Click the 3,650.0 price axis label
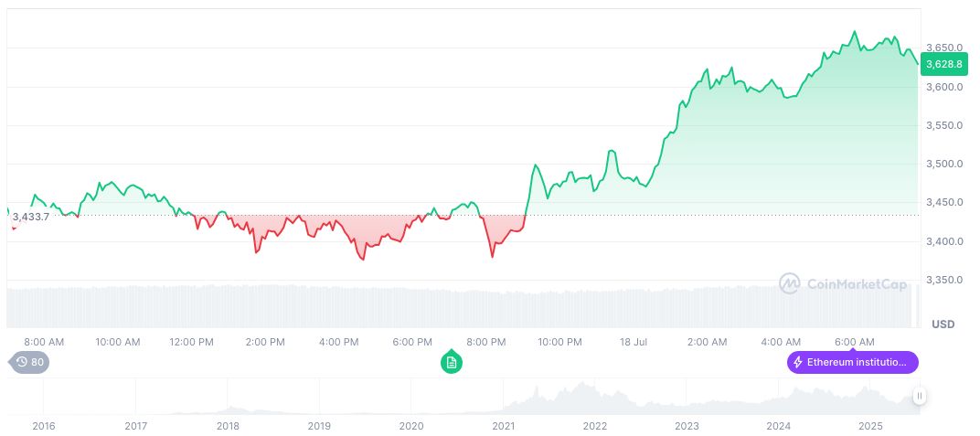Screen dimensions: 980x436 [944, 48]
